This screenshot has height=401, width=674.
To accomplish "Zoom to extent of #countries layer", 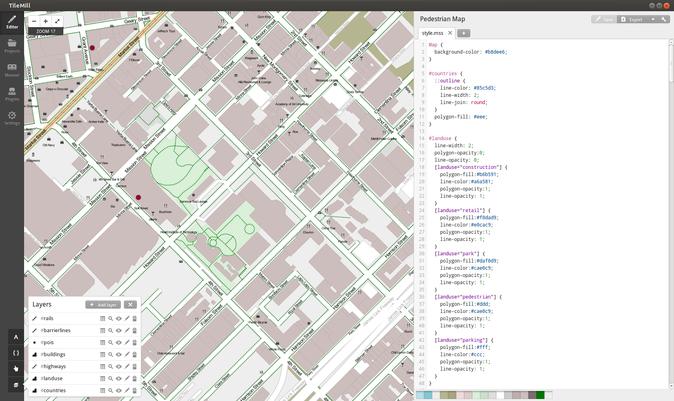I will coord(110,391).
